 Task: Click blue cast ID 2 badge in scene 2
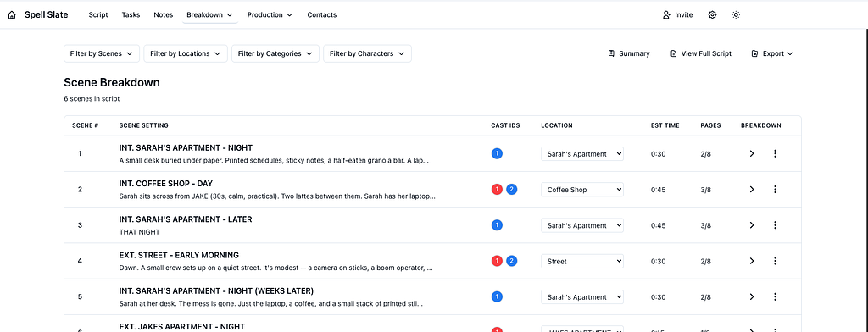[x=511, y=189]
